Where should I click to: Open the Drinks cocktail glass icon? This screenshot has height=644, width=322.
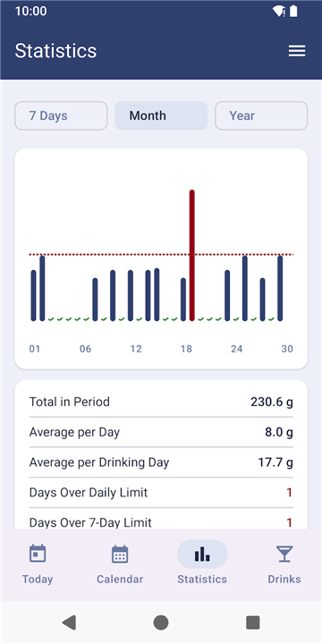tap(284, 554)
